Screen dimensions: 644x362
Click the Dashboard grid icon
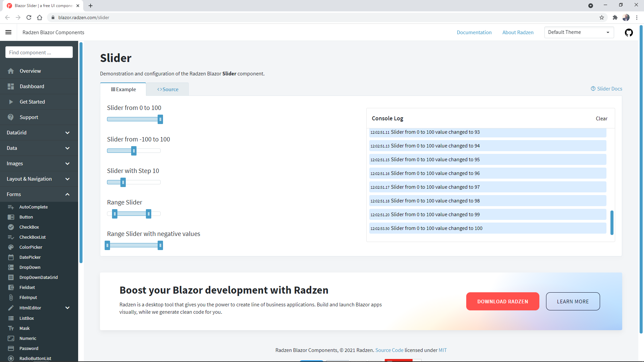coord(11,86)
